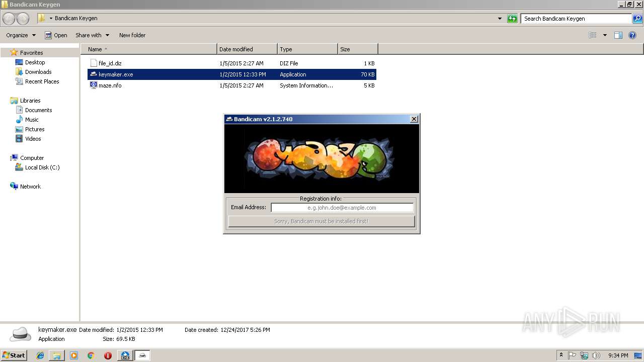Click the network tray icon
Screen dimensions: 644x362
(584, 355)
